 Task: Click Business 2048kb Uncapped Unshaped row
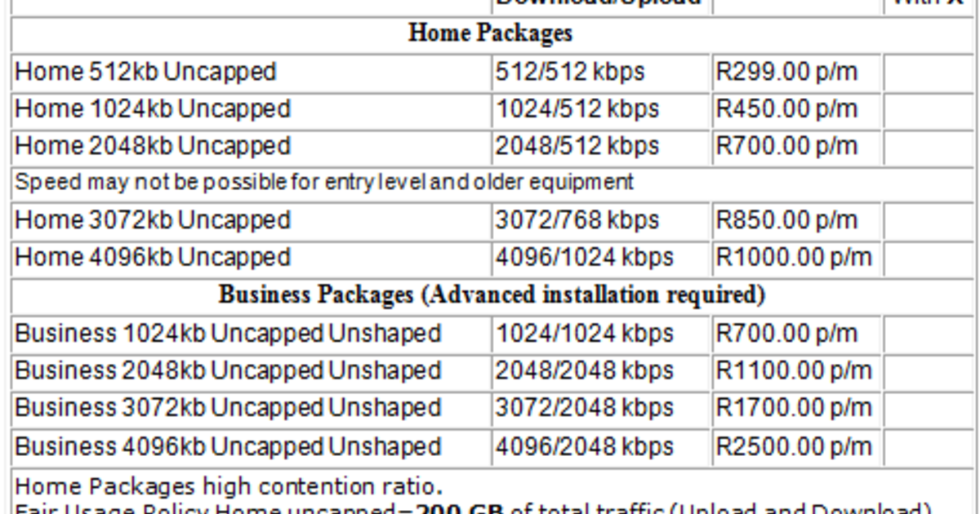pos(228,370)
